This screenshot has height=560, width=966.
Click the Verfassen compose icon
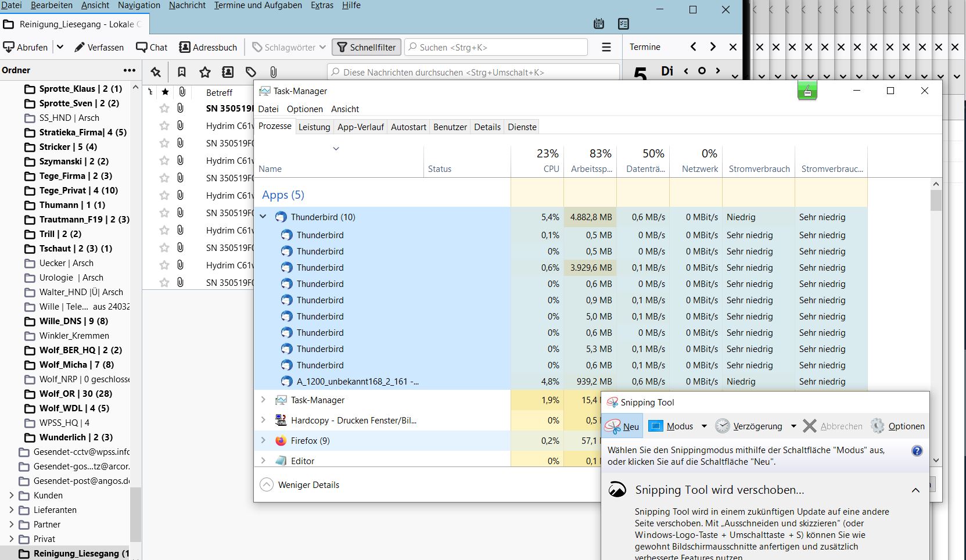(x=80, y=47)
